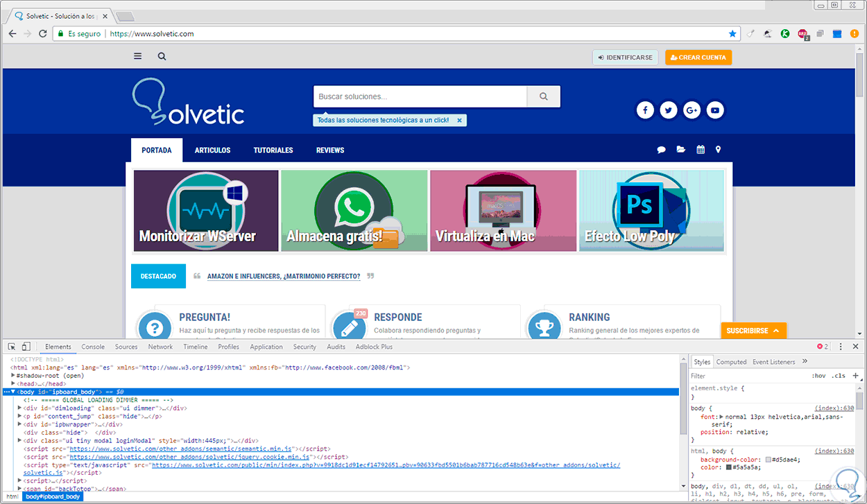Viewport: 867px width, 504px height.
Task: Expand the p content_jump node
Action: (x=20, y=417)
